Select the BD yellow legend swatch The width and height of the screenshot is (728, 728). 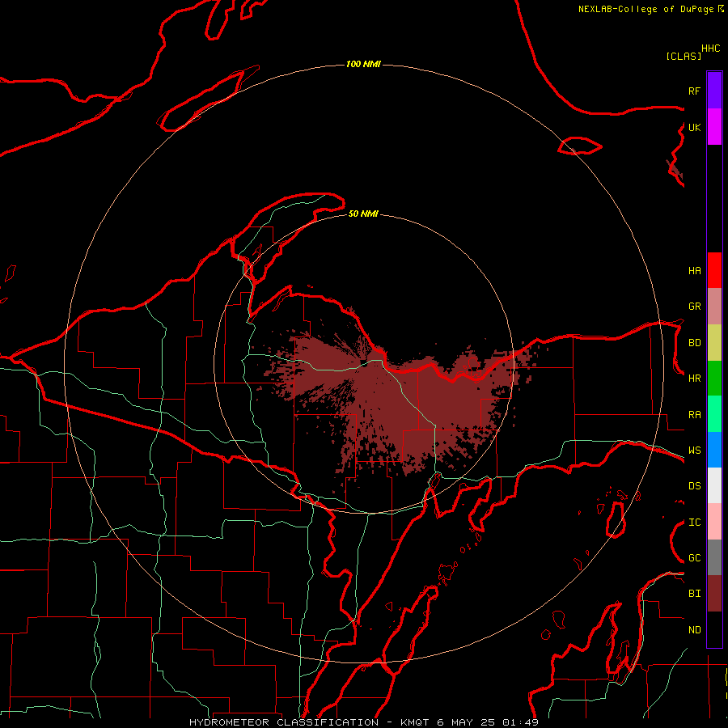[714, 343]
